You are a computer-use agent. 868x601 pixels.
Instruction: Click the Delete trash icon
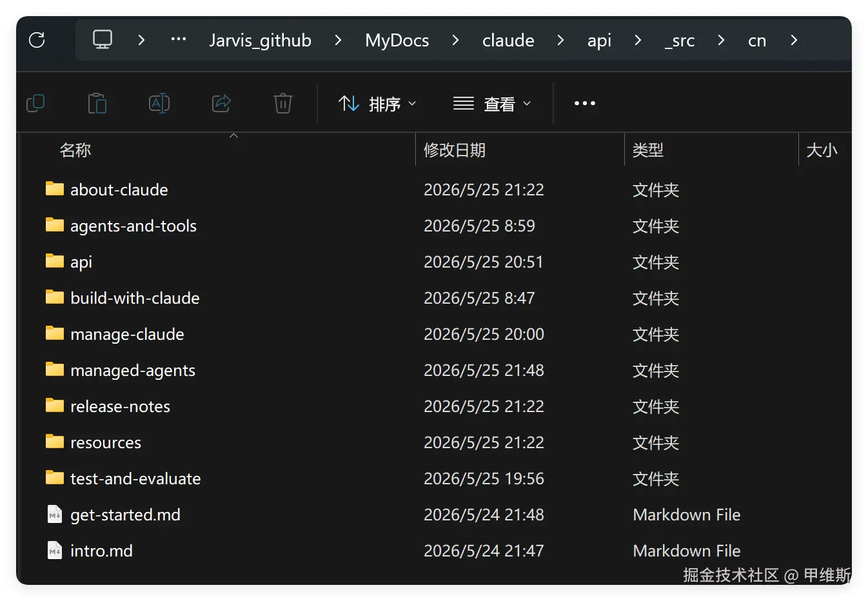[283, 103]
